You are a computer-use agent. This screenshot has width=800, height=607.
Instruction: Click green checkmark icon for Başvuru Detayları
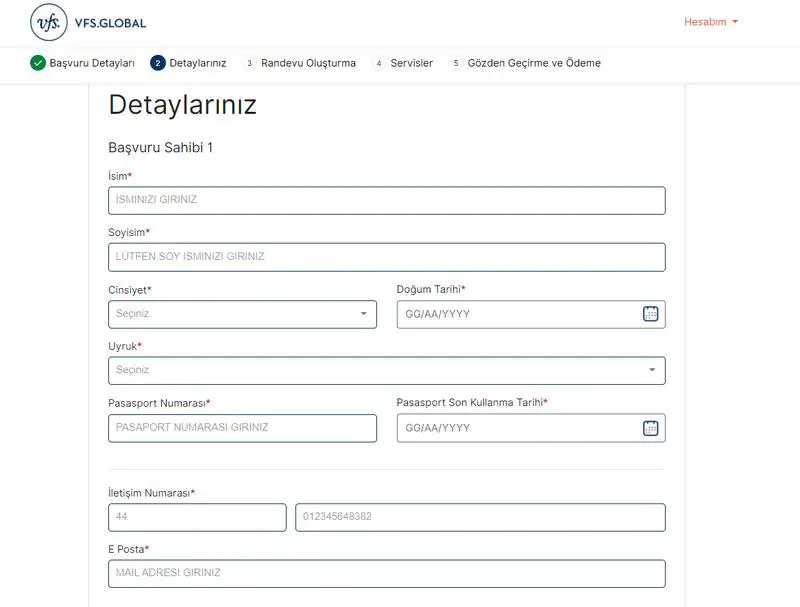pos(38,63)
